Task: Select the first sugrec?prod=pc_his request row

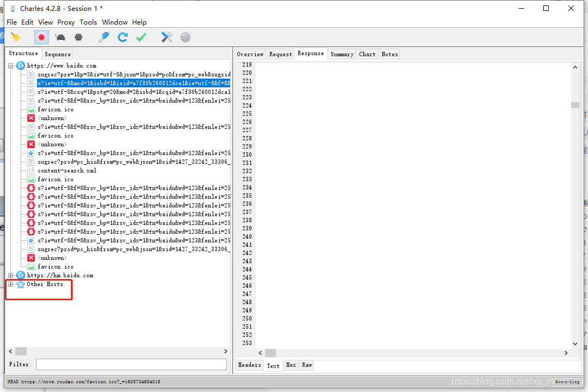Action: [134, 162]
